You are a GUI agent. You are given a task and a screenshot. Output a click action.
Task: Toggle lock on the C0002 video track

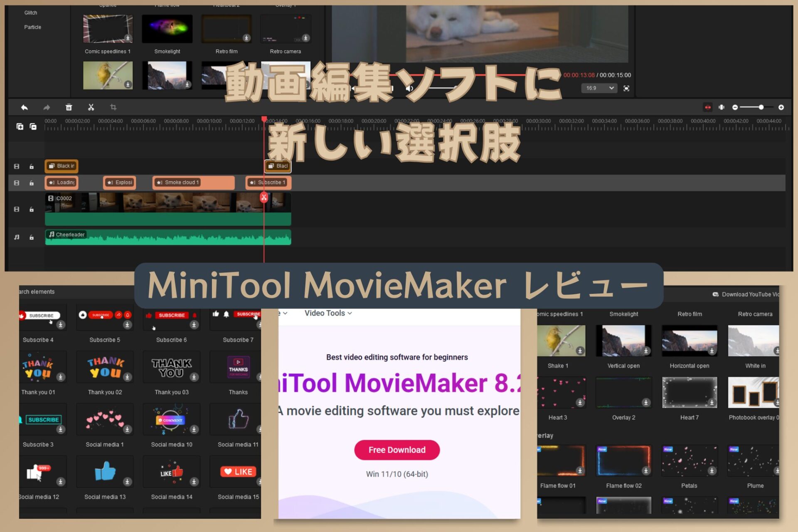coord(32,209)
